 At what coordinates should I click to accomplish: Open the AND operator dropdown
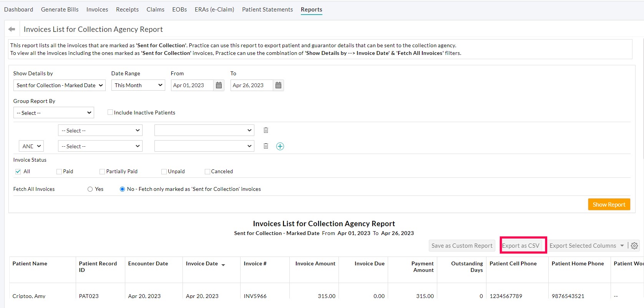pos(31,146)
